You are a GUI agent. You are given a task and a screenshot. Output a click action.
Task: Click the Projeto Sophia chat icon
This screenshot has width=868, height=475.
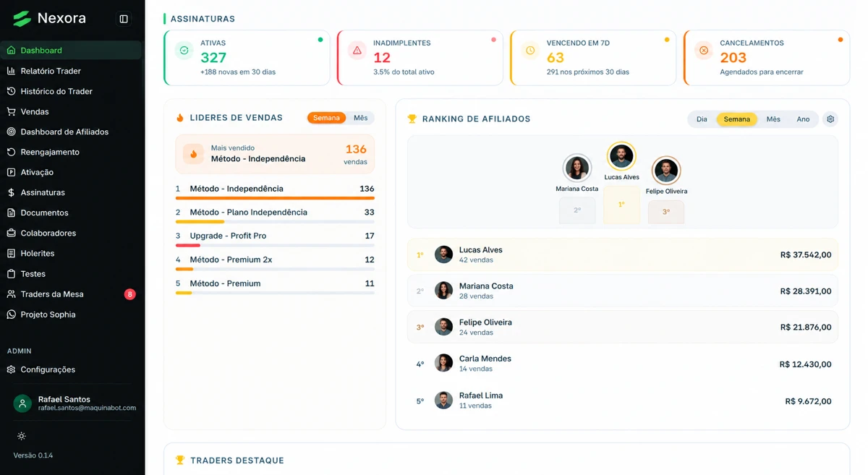click(11, 314)
